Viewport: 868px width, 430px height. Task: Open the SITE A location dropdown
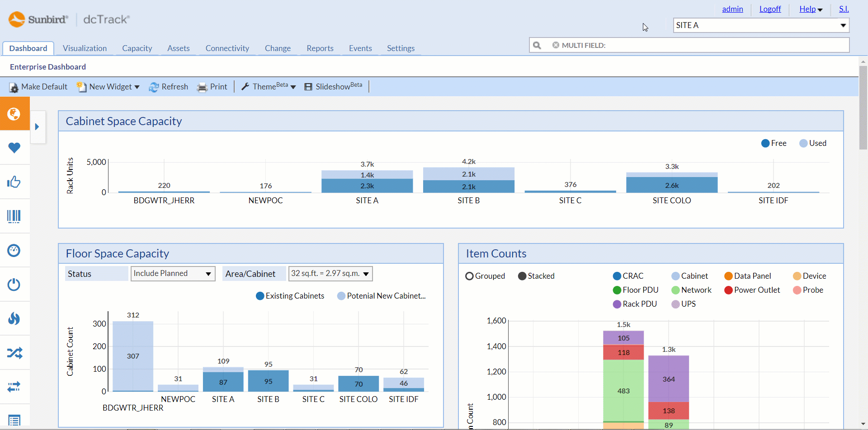[x=761, y=25]
